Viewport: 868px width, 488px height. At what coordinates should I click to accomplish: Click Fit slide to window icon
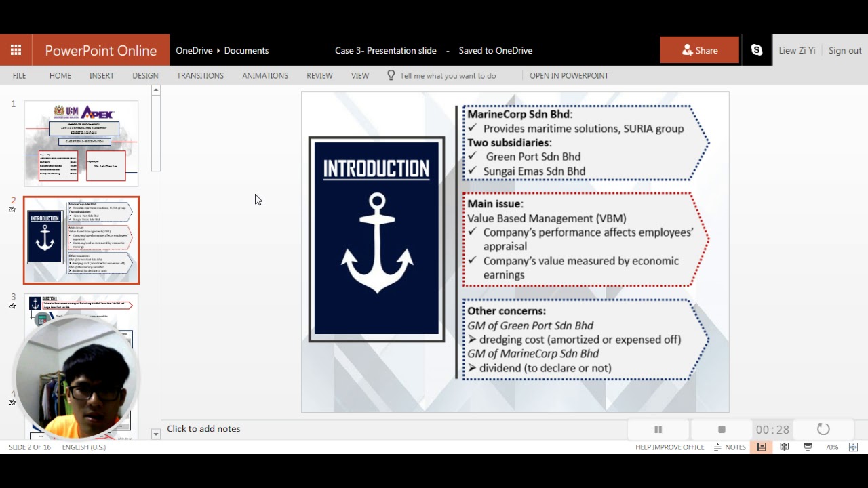coord(853,447)
